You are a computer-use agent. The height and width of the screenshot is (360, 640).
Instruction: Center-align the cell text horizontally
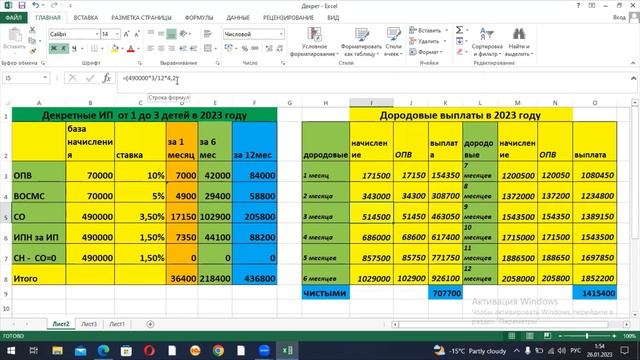[x=161, y=49]
